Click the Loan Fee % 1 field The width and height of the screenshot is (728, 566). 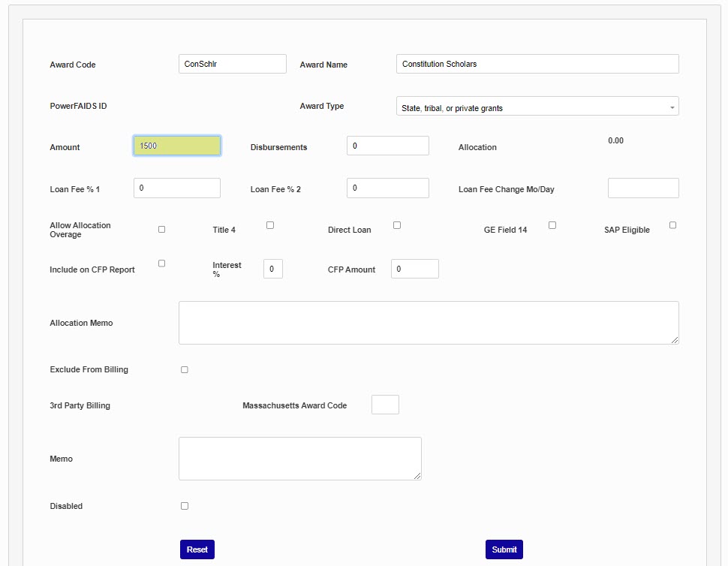(x=177, y=188)
